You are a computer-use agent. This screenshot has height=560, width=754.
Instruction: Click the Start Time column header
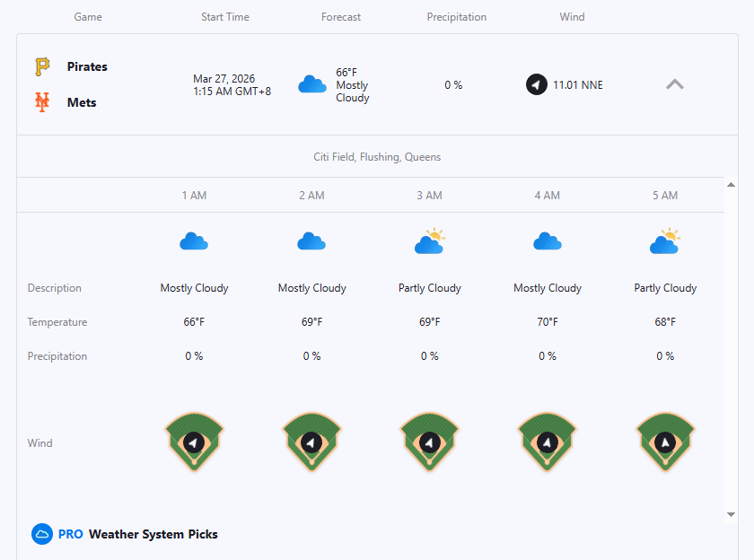225,17
